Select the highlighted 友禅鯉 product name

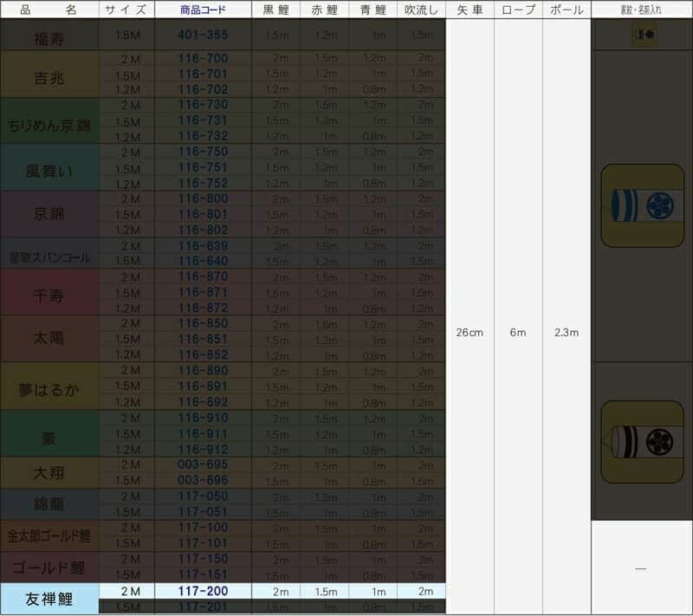pyautogui.click(x=49, y=599)
